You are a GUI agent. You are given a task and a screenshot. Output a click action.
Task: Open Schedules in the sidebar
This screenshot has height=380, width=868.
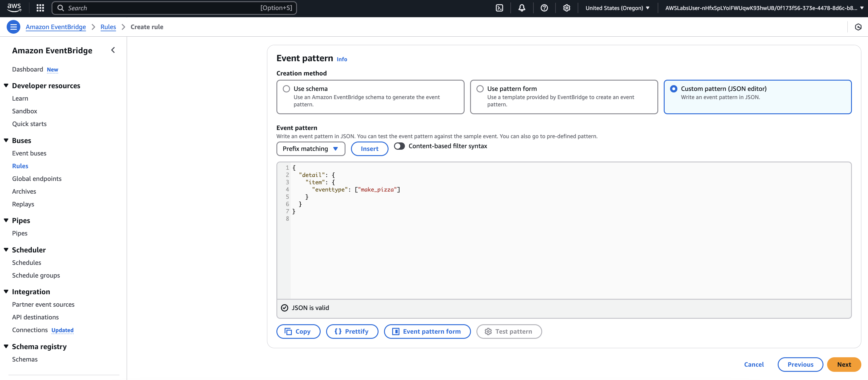coord(27,263)
